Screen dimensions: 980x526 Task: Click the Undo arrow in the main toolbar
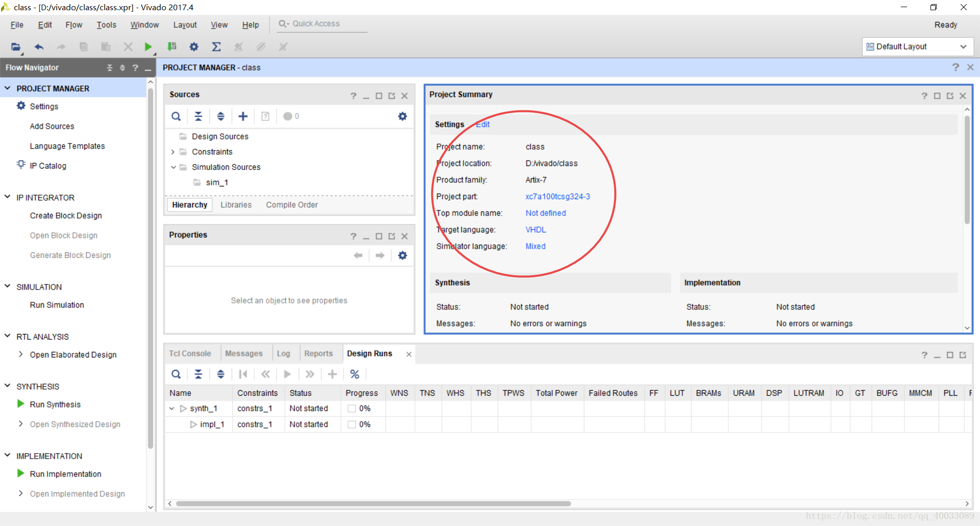[x=39, y=47]
